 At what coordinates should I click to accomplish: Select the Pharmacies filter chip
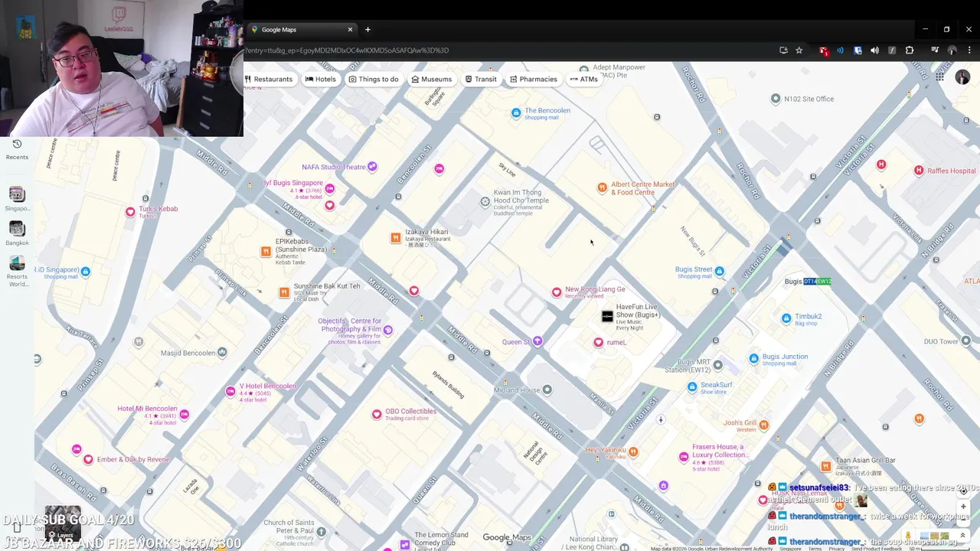[x=534, y=79]
